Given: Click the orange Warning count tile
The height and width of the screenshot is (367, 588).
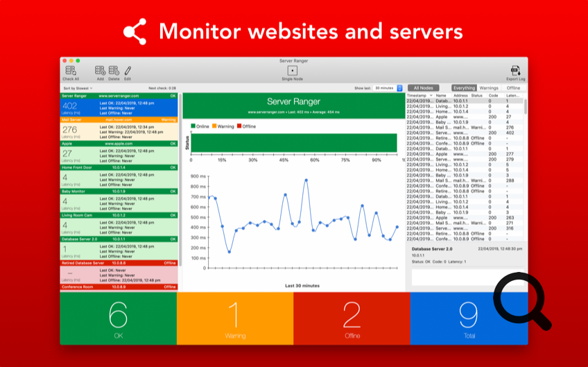Looking at the screenshot, I should tap(234, 318).
